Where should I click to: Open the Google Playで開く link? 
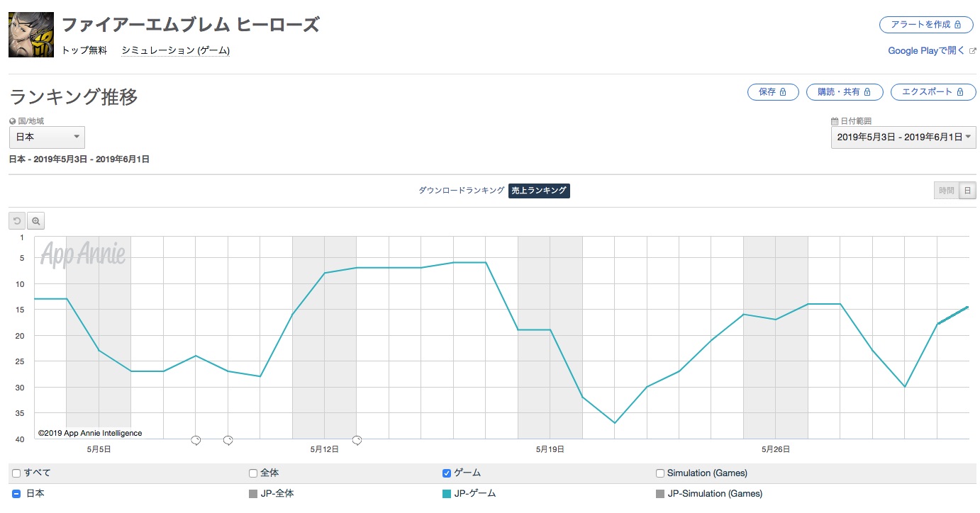coord(928,51)
